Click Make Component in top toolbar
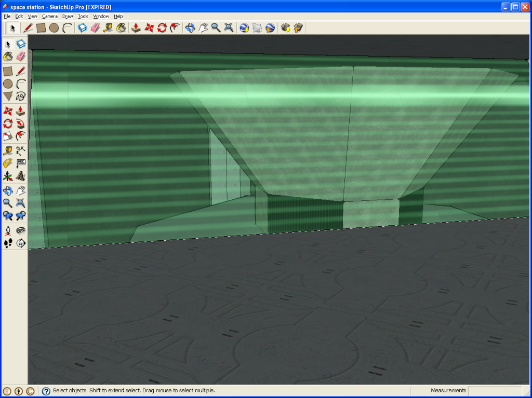532x398 pixels. 83,28
